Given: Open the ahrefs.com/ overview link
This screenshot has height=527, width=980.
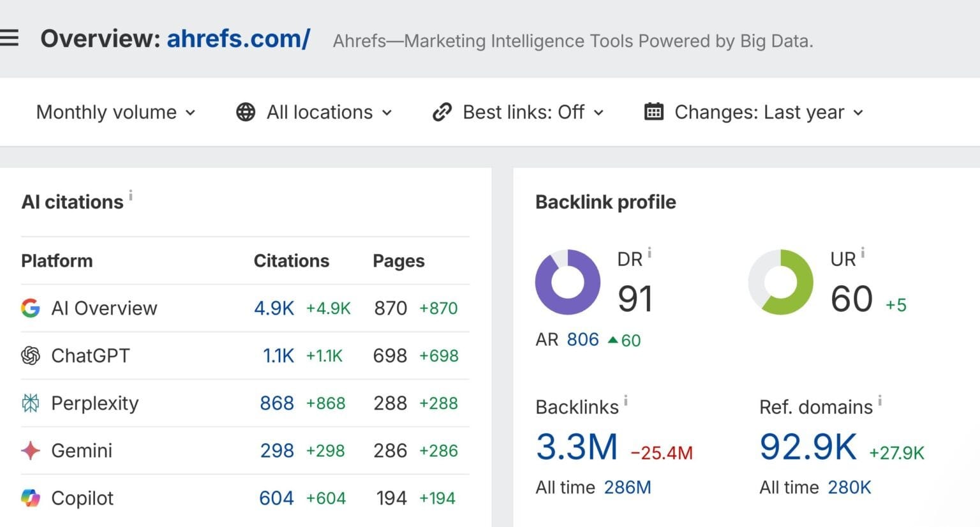Looking at the screenshot, I should tap(239, 39).
